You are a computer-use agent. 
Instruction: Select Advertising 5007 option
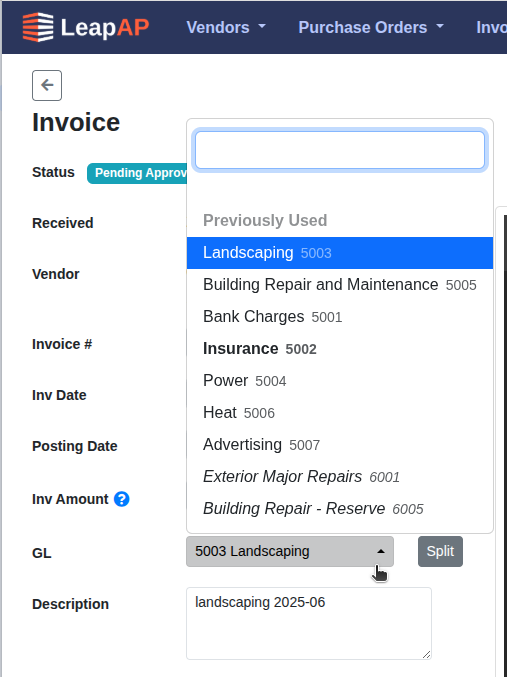tap(340, 444)
